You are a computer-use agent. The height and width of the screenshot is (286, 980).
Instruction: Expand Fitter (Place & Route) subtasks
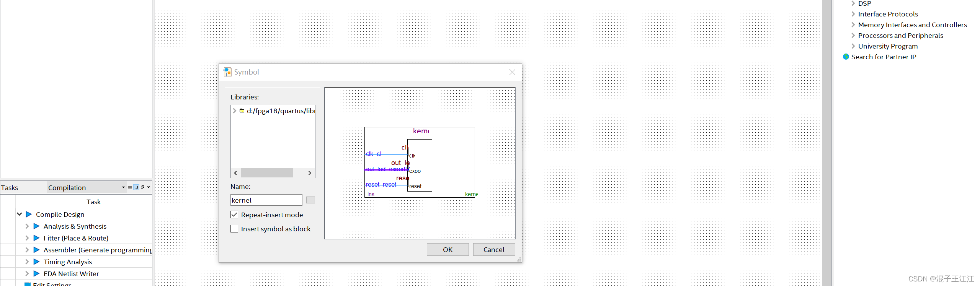pyautogui.click(x=27, y=238)
